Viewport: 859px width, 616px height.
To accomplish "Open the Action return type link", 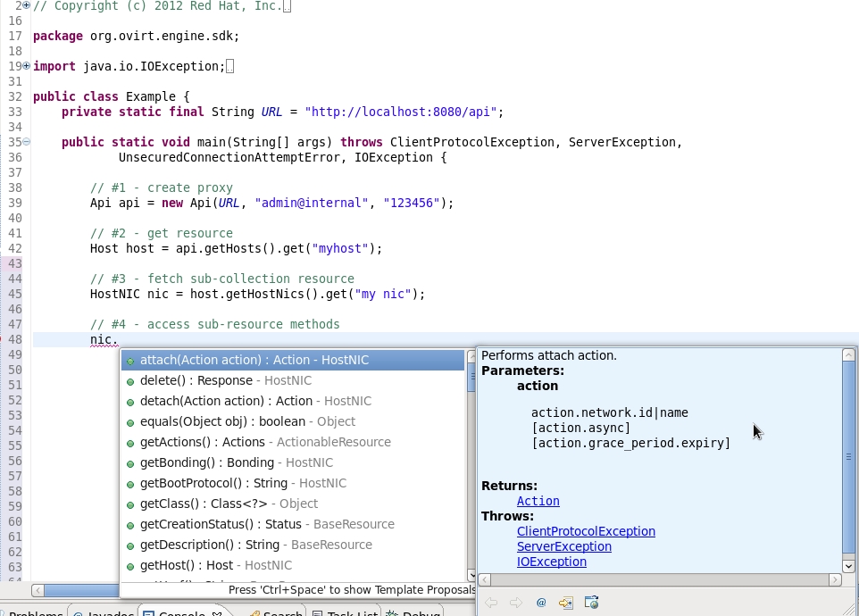I will click(538, 502).
